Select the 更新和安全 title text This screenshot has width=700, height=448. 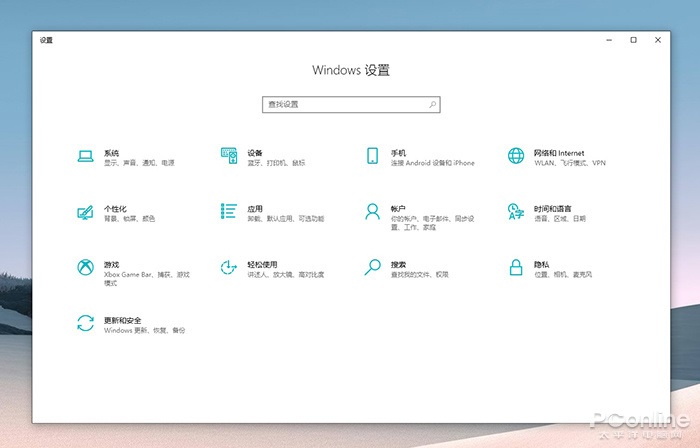point(122,320)
